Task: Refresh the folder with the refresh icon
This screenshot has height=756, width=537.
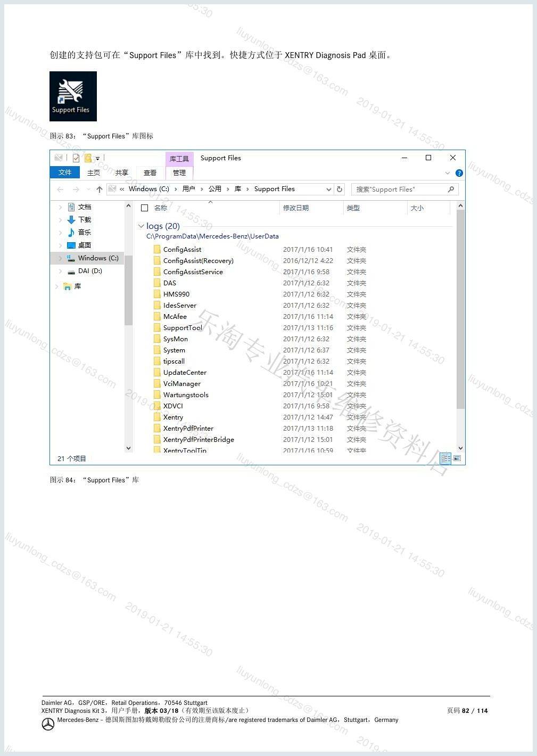Action: 340,189
